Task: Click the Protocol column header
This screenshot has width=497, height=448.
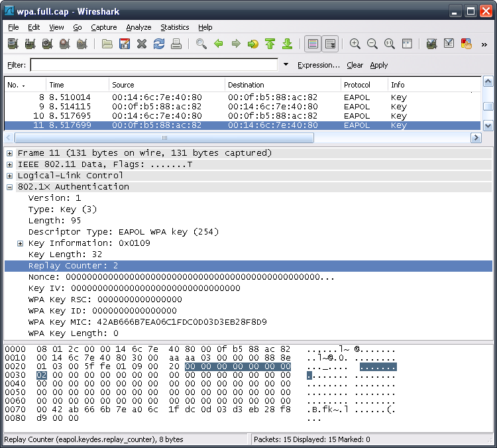Action: tap(364, 85)
